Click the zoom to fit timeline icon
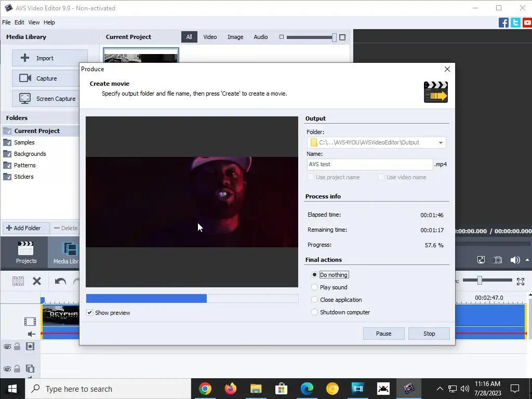Viewport: 532px width, 399px height. (521, 281)
